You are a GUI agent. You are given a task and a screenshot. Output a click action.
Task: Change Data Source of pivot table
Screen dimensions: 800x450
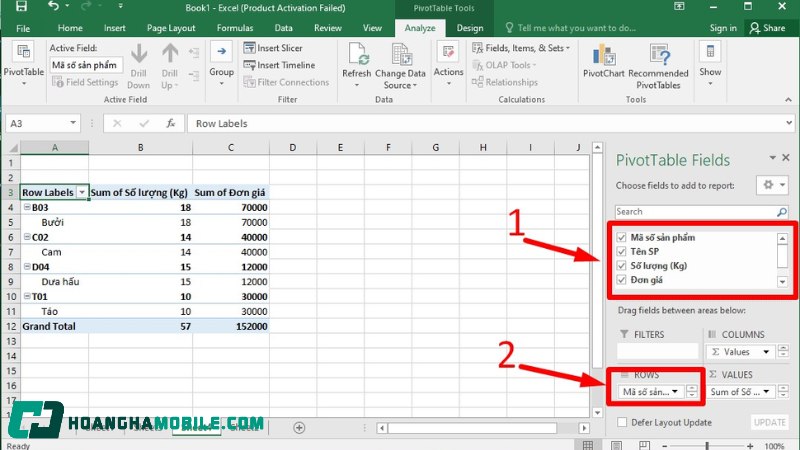point(400,66)
